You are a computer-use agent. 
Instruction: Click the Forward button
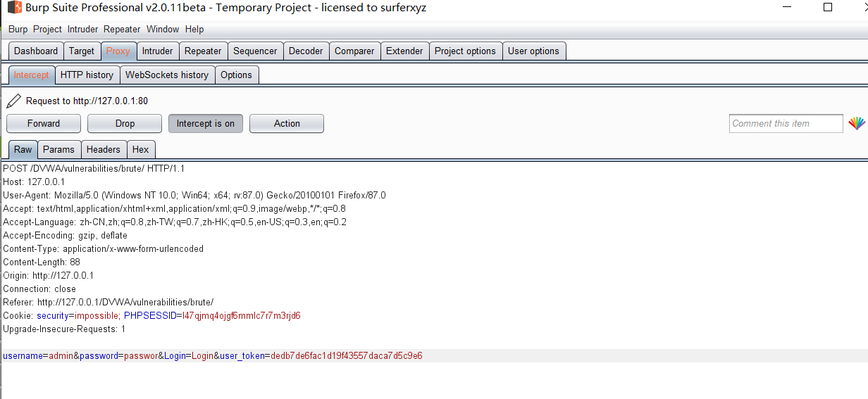point(44,123)
